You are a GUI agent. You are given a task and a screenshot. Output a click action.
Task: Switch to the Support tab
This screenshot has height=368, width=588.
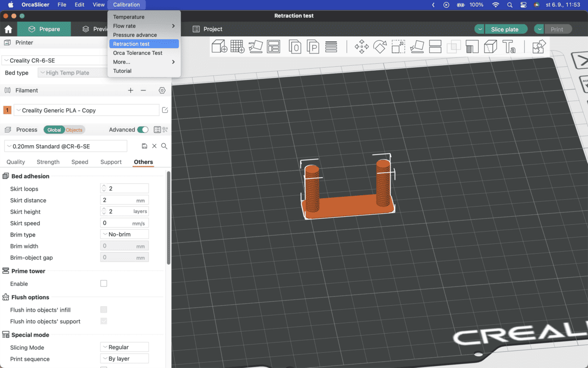[111, 162]
